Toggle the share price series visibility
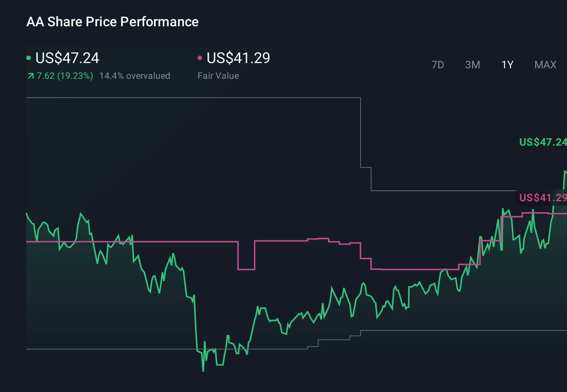 [67, 58]
